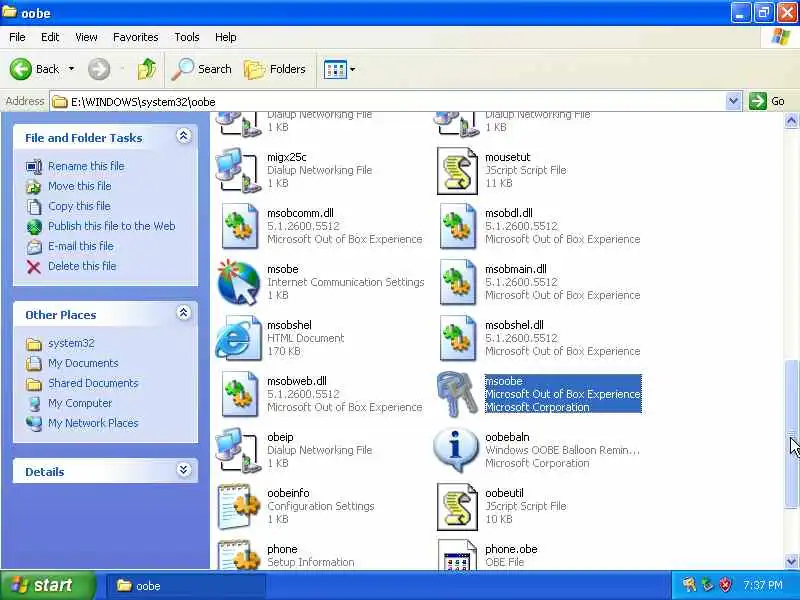Click the red X delete icon
800x600 pixels.
coord(34,267)
